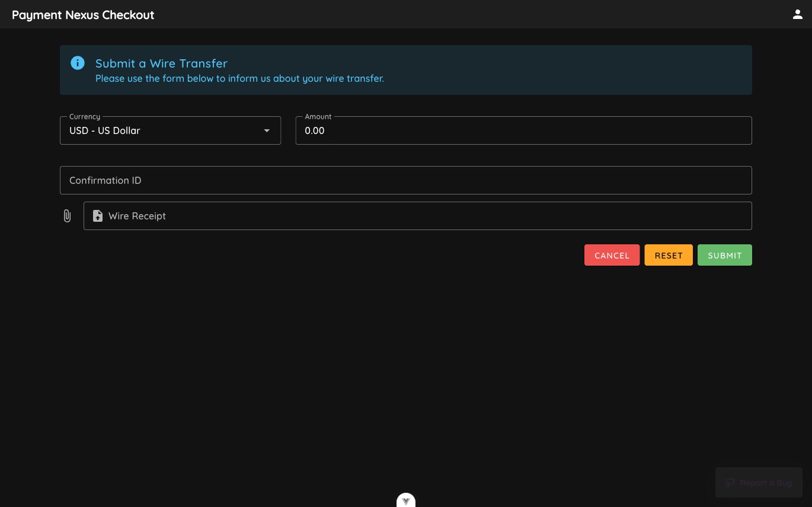Click the red Cancel button

[612, 255]
